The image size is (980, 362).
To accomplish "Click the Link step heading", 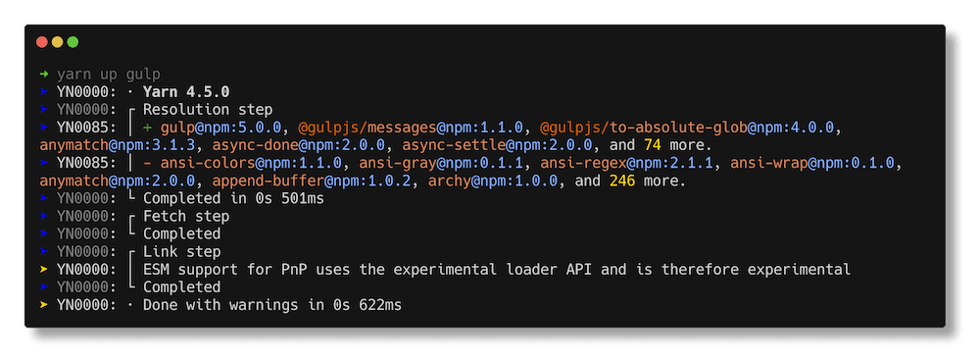I will click(x=182, y=252).
